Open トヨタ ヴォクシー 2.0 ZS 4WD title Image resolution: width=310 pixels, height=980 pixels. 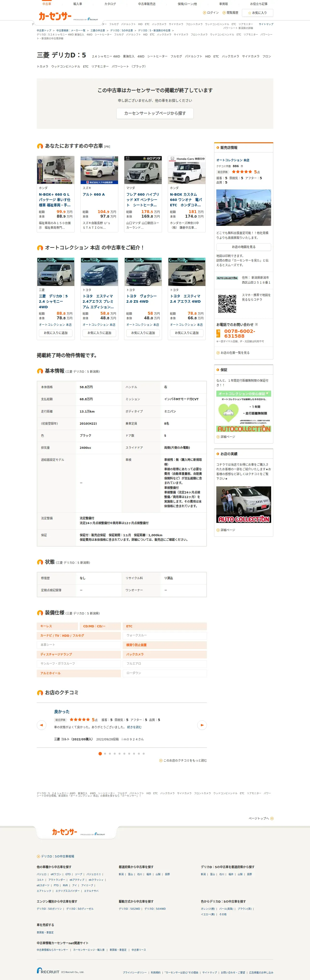(x=141, y=299)
